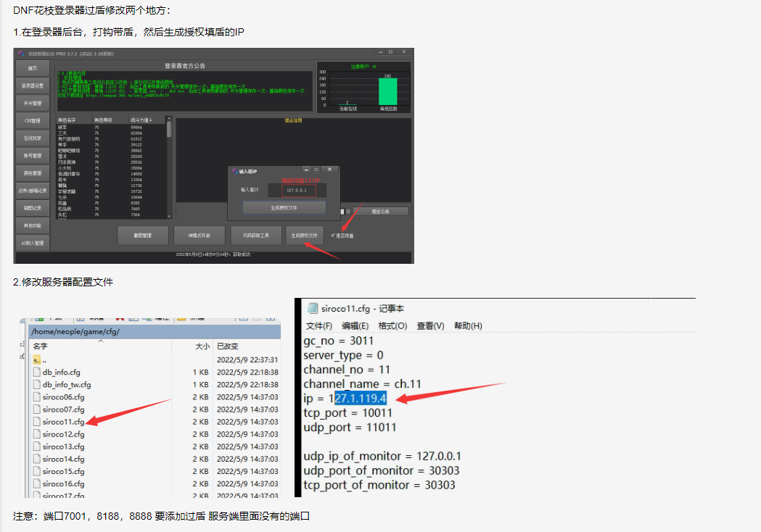
Task: Open 登录器设置 in the sidebar
Action: (33, 86)
